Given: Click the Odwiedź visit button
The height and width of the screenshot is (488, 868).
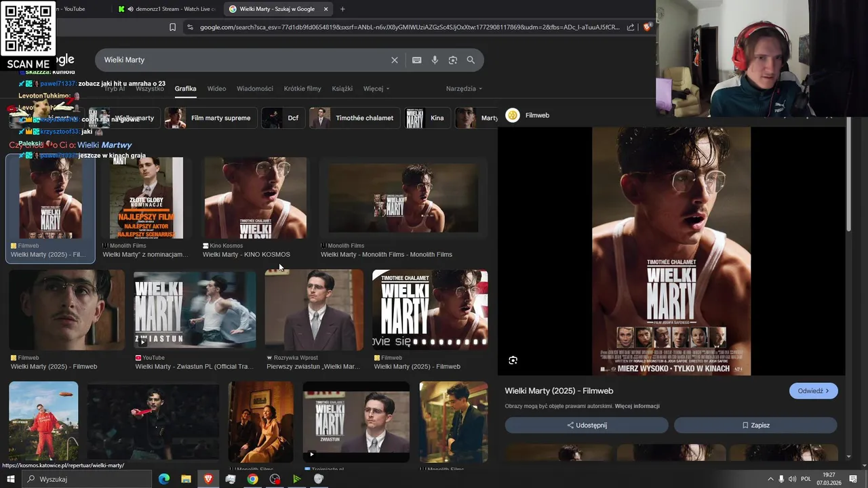Looking at the screenshot, I should (813, 391).
